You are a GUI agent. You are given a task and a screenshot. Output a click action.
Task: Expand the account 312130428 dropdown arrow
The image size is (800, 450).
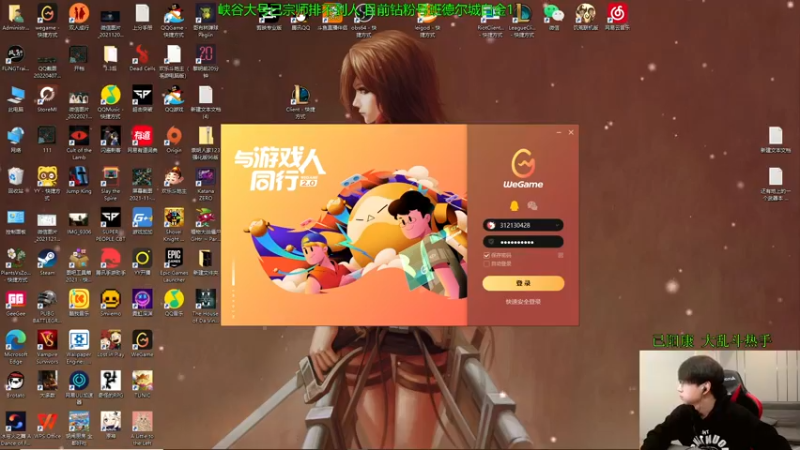[x=557, y=225]
